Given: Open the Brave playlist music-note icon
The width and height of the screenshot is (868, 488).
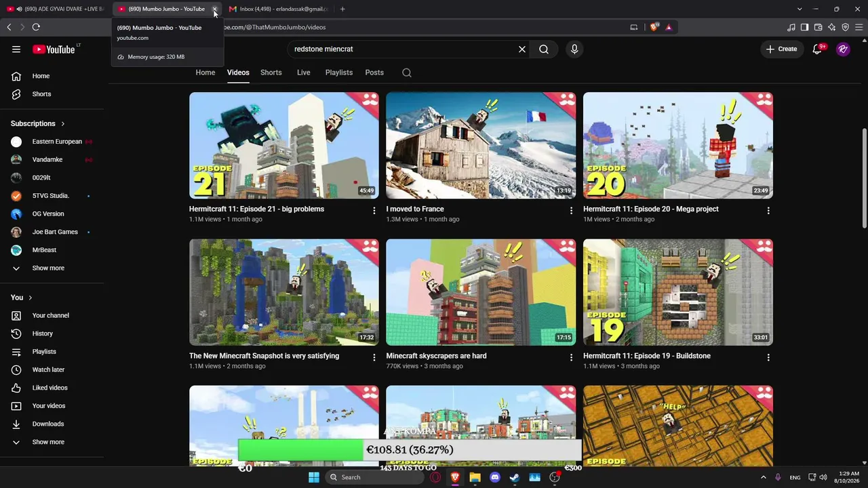Looking at the screenshot, I should point(791,27).
